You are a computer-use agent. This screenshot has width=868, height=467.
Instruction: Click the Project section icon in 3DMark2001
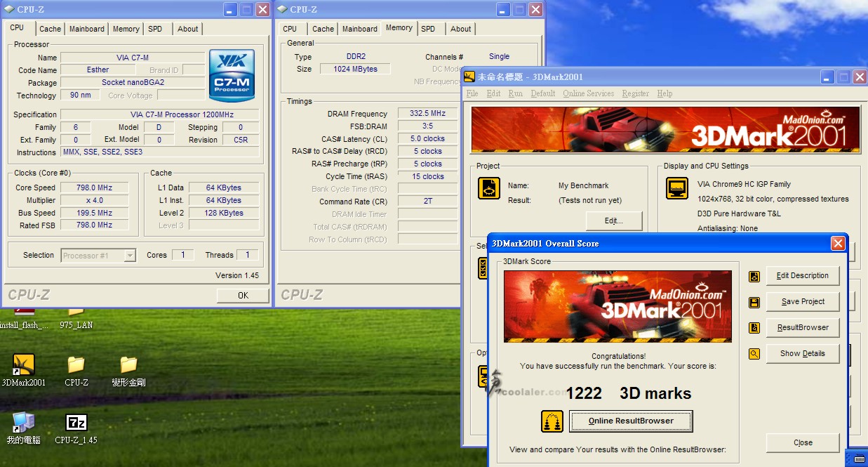(489, 188)
